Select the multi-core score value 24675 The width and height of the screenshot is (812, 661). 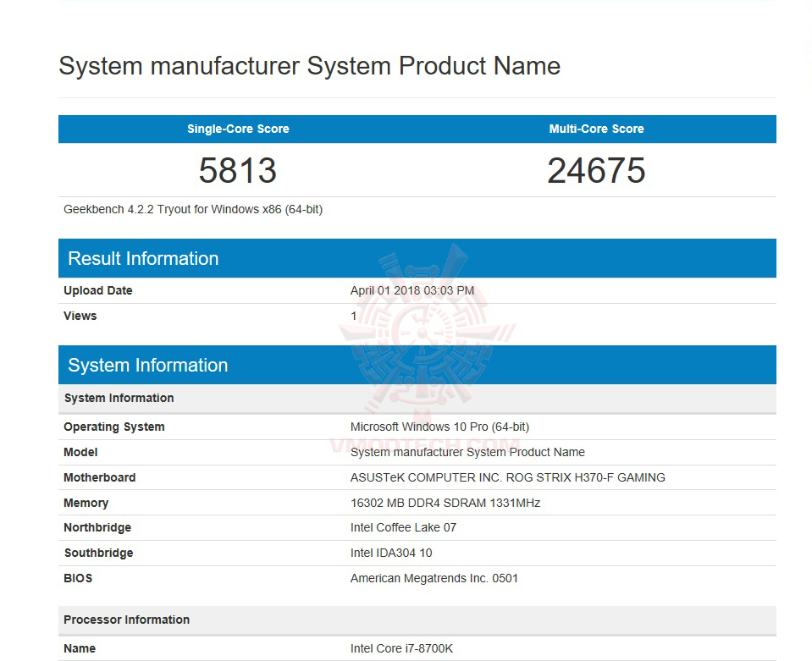coord(597,170)
